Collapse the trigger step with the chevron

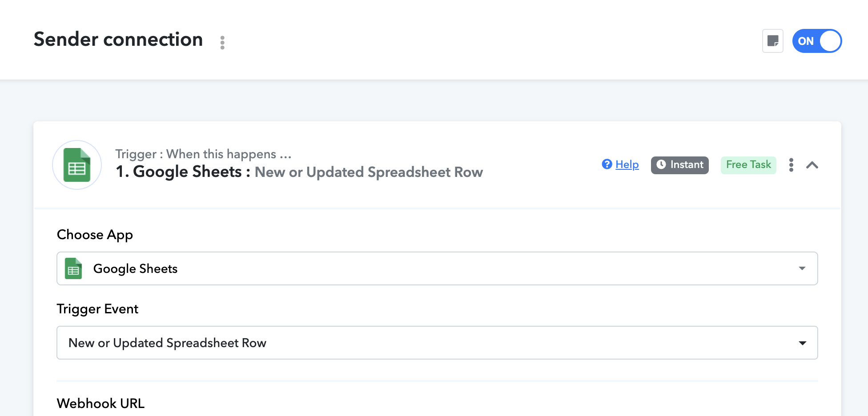click(x=812, y=165)
